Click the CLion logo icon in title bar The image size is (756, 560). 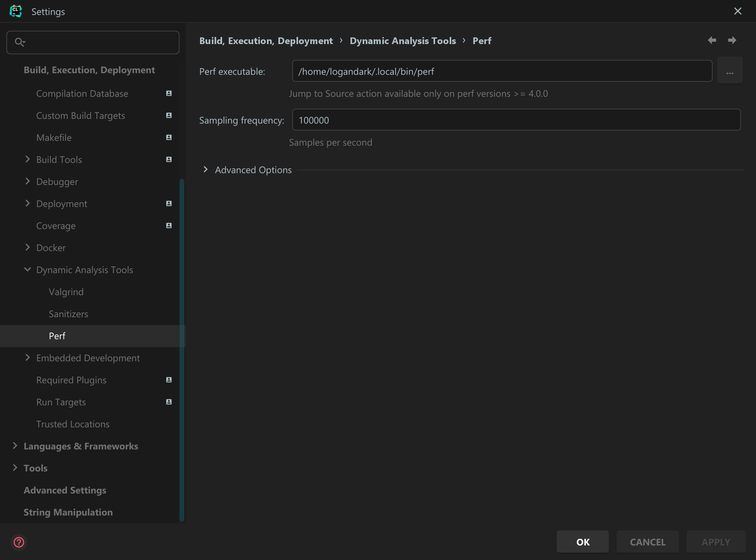coord(16,11)
